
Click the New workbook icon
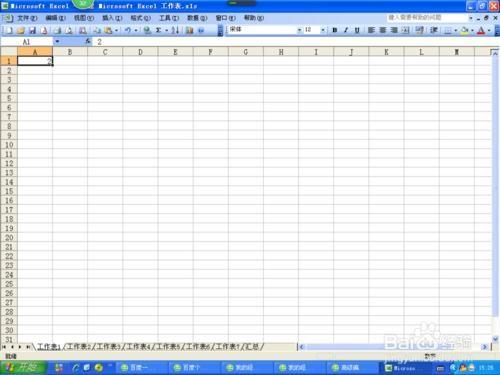point(9,31)
